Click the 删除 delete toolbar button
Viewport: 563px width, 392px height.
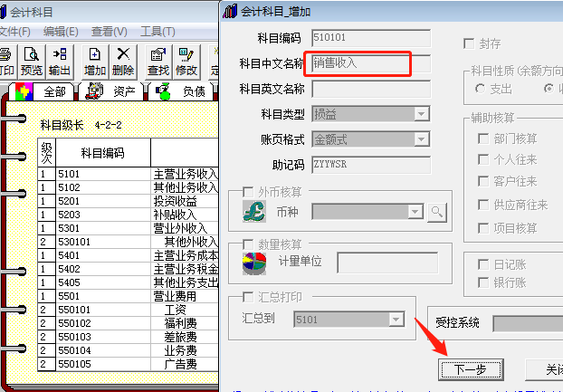[123, 62]
